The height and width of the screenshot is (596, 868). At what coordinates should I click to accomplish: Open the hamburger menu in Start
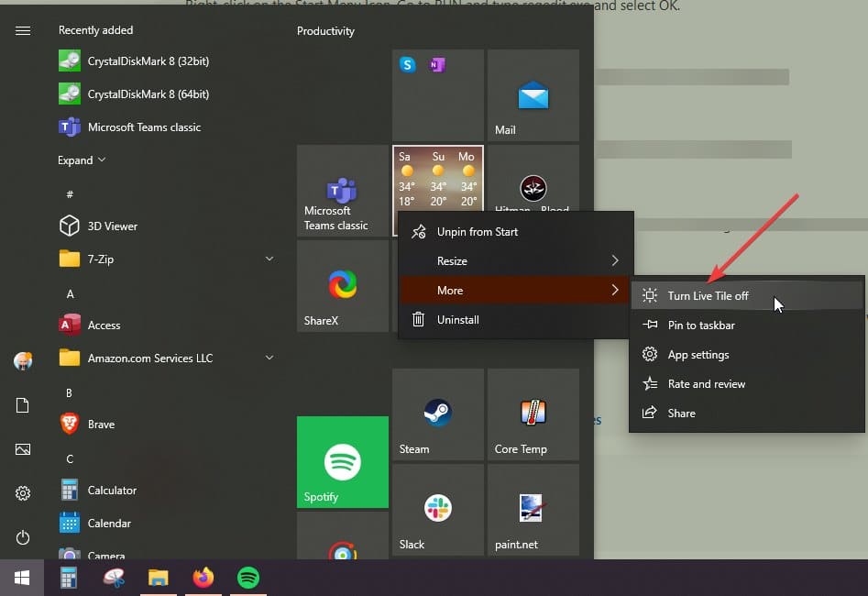click(23, 30)
